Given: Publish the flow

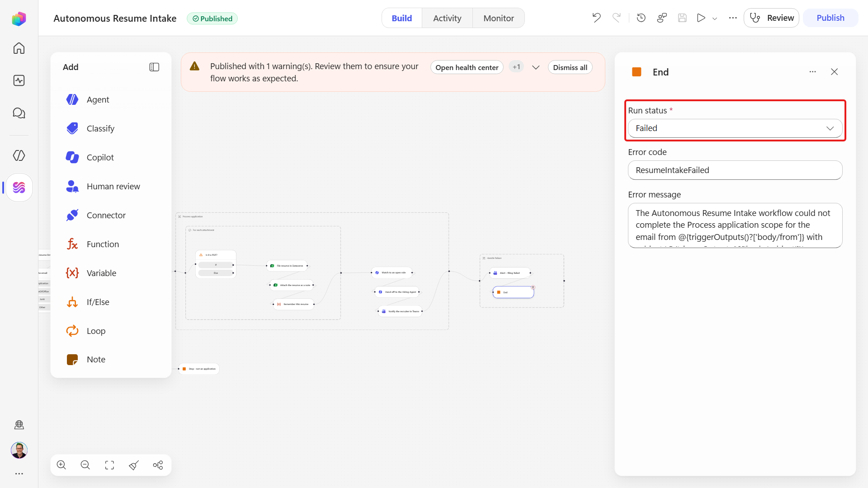Looking at the screenshot, I should pyautogui.click(x=830, y=18).
